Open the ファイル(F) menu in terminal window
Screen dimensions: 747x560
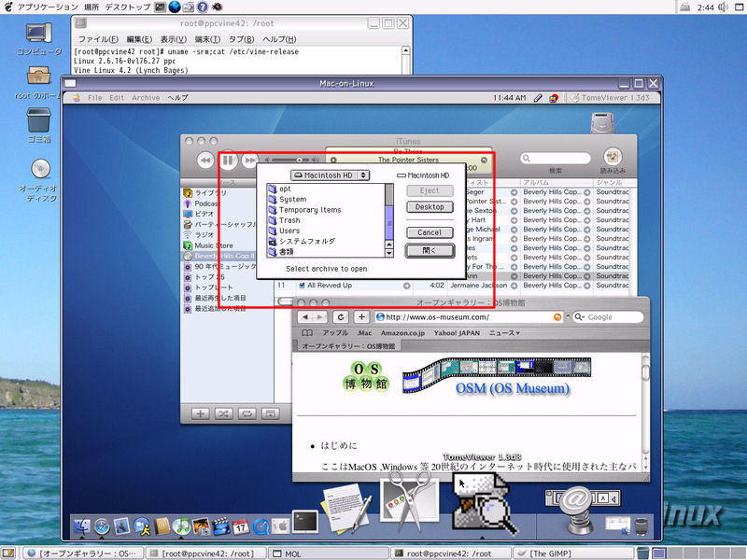point(98,39)
